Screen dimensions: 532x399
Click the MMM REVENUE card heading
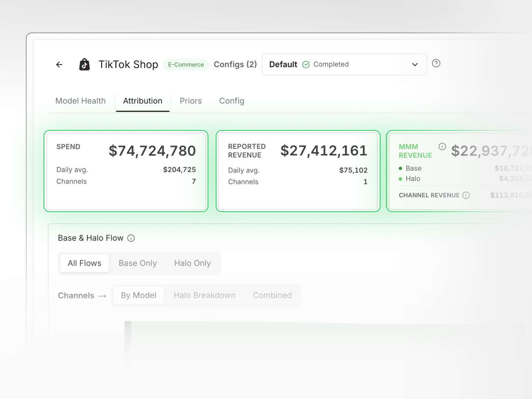click(x=415, y=151)
